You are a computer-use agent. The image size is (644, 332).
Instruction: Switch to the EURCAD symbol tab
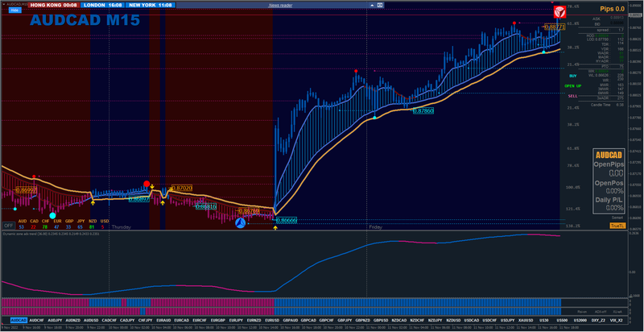(182, 320)
